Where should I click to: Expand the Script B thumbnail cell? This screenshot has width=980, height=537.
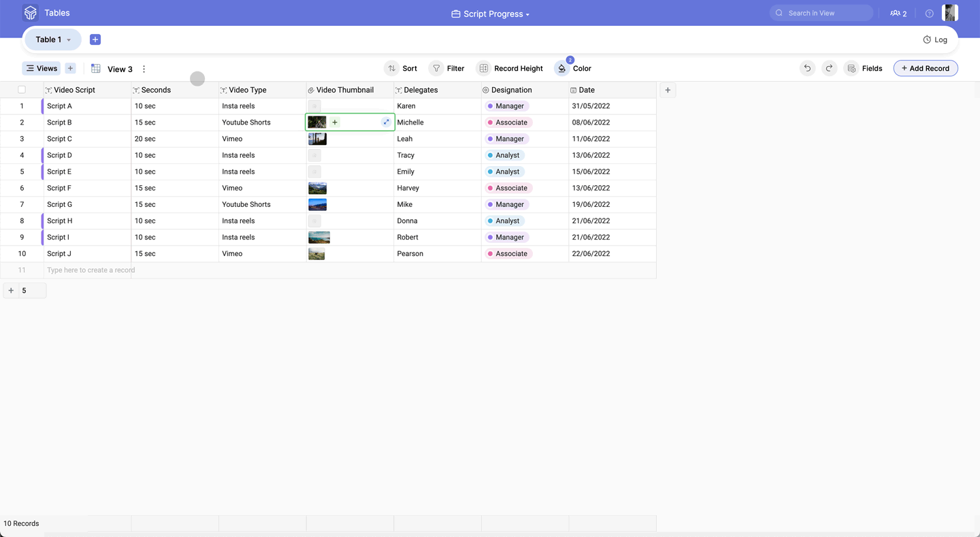click(x=386, y=123)
